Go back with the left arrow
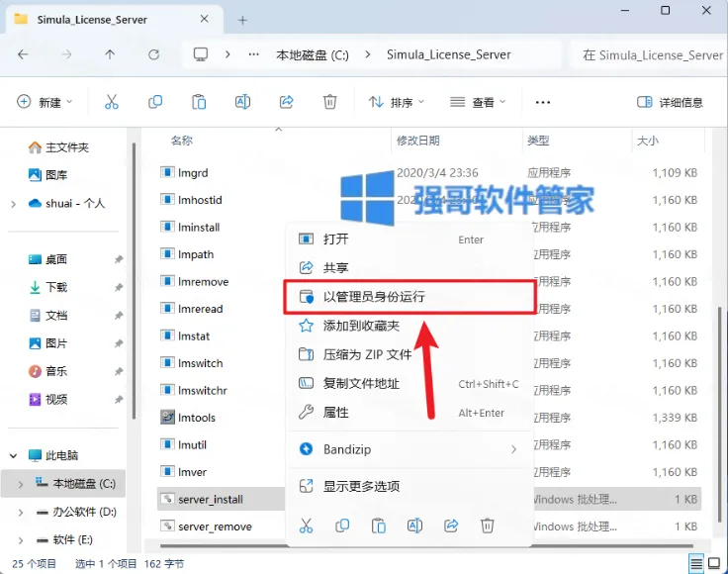728x574 pixels. click(23, 54)
